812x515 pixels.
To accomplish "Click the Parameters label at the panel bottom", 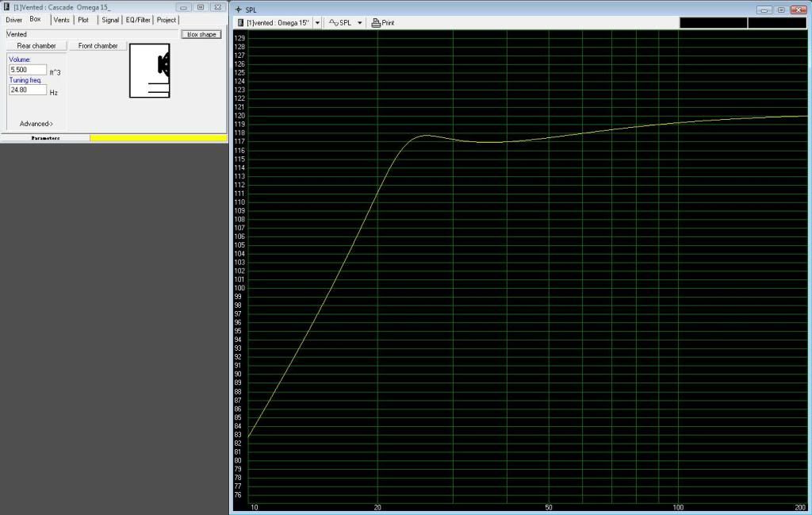I will (45, 138).
